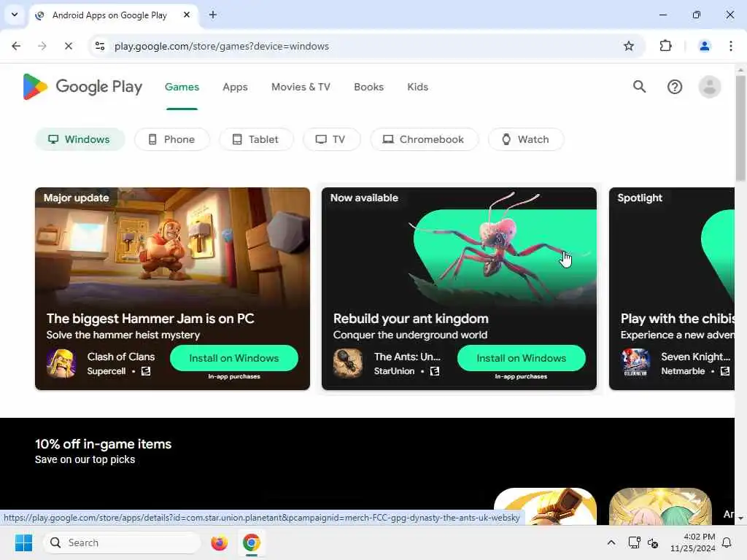Open the Chrome profile icon
Viewport: 747px width, 560px height.
point(704,46)
